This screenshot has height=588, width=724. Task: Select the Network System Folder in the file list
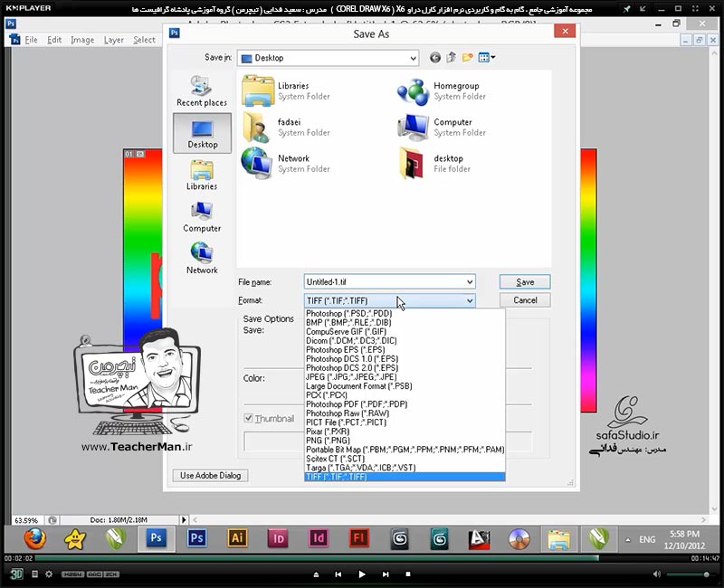[286, 164]
